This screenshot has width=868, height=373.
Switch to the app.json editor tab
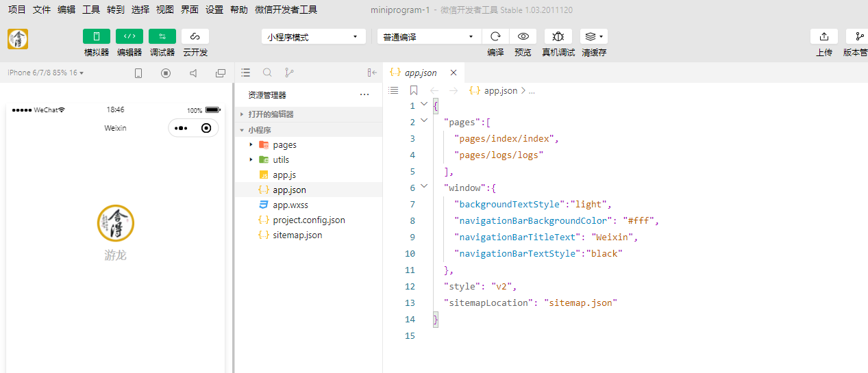(423, 73)
